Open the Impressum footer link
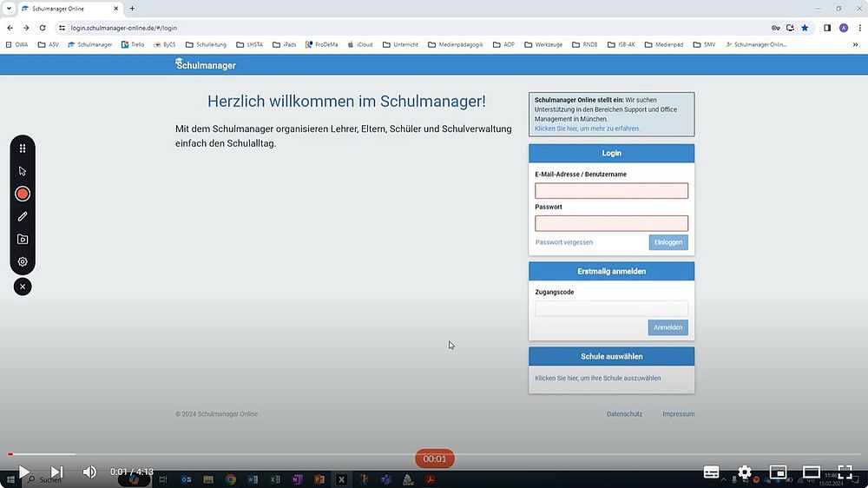This screenshot has height=488, width=868. pyautogui.click(x=679, y=414)
